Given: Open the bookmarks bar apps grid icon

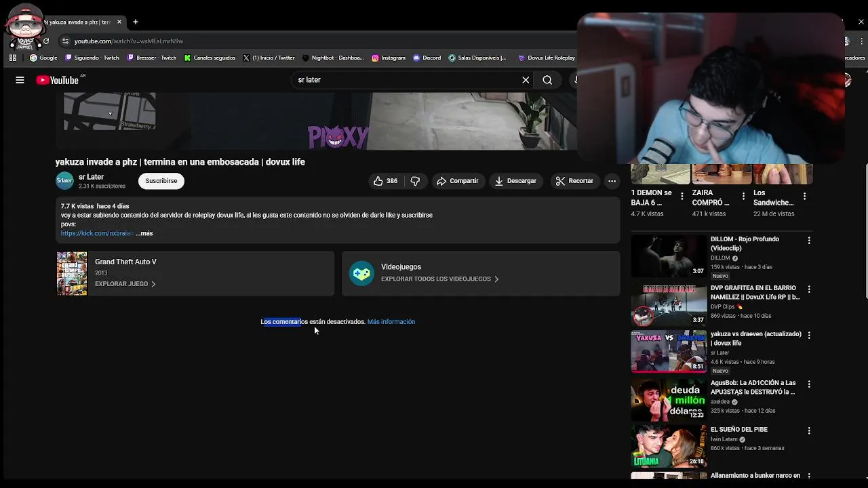Looking at the screenshot, I should pyautogui.click(x=13, y=58).
